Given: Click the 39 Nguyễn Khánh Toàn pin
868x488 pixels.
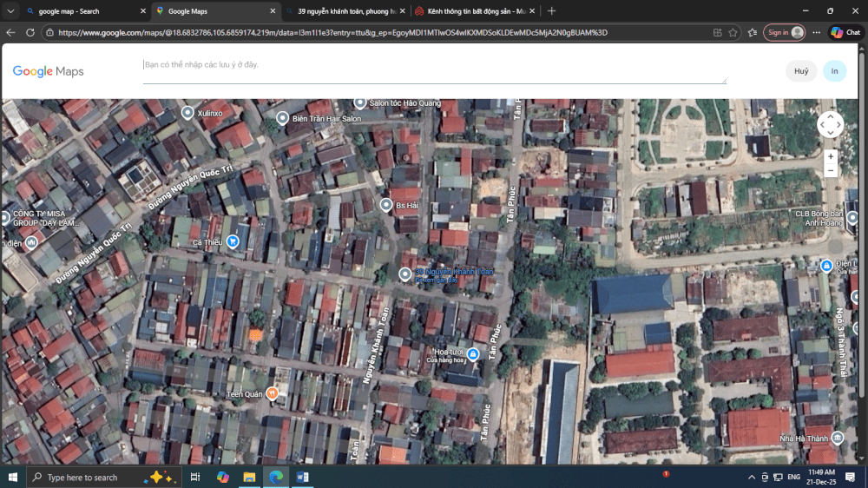Looking at the screenshot, I should tap(404, 274).
